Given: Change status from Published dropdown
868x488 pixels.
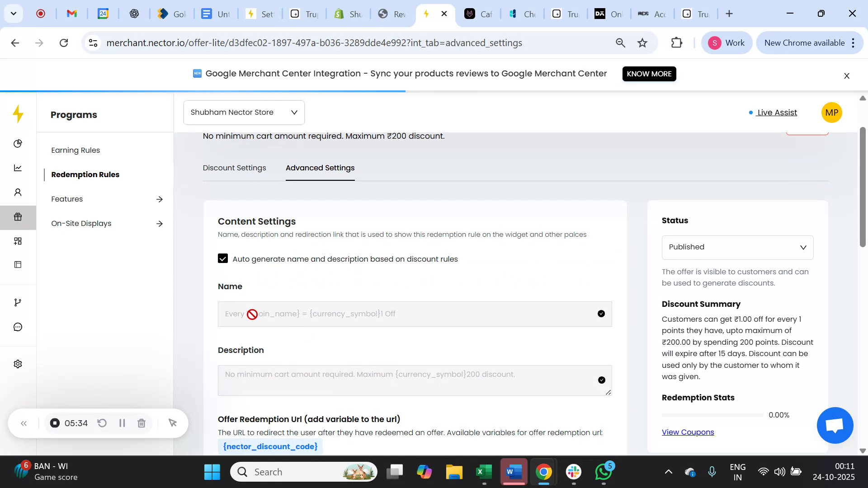Looking at the screenshot, I should click(x=737, y=247).
